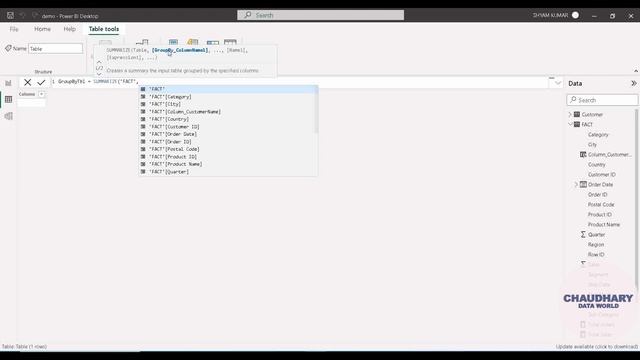
Task: Collapse the FACT table node
Action: 570,124
